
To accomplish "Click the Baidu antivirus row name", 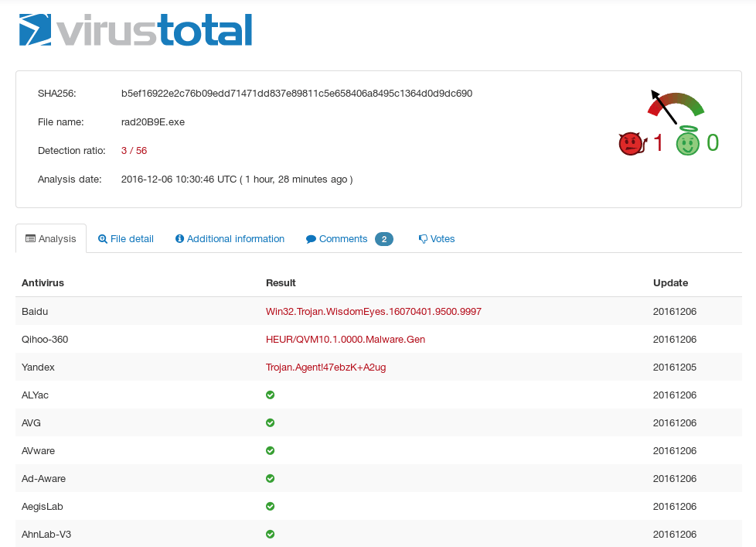I will 35,312.
